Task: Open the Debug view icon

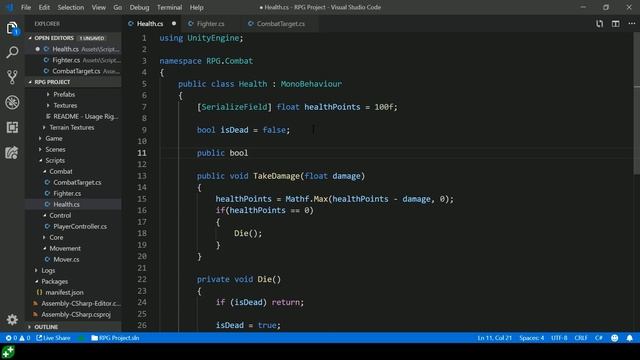Action: (x=12, y=102)
